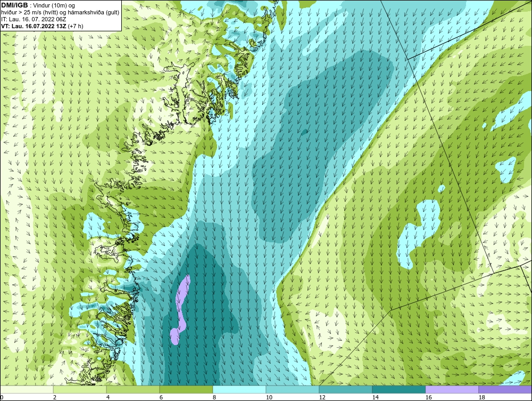The image size is (532, 401).
Task: Click the 12–14 m/s teal legend swatch
Action: (x=346, y=389)
